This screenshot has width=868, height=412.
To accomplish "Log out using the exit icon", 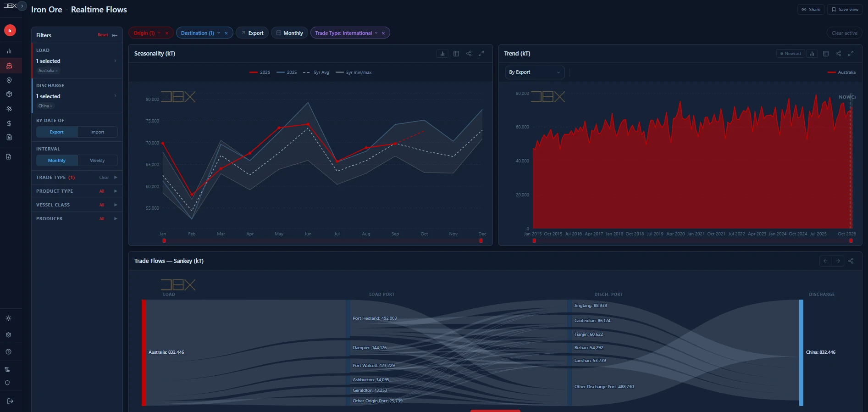I will click(x=10, y=401).
